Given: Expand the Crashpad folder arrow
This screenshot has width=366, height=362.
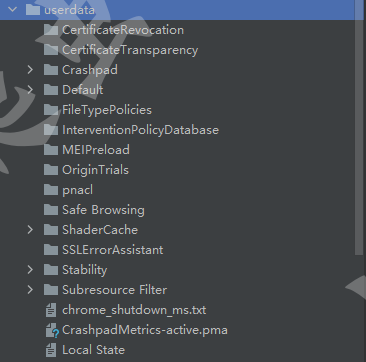Looking at the screenshot, I should [x=30, y=70].
